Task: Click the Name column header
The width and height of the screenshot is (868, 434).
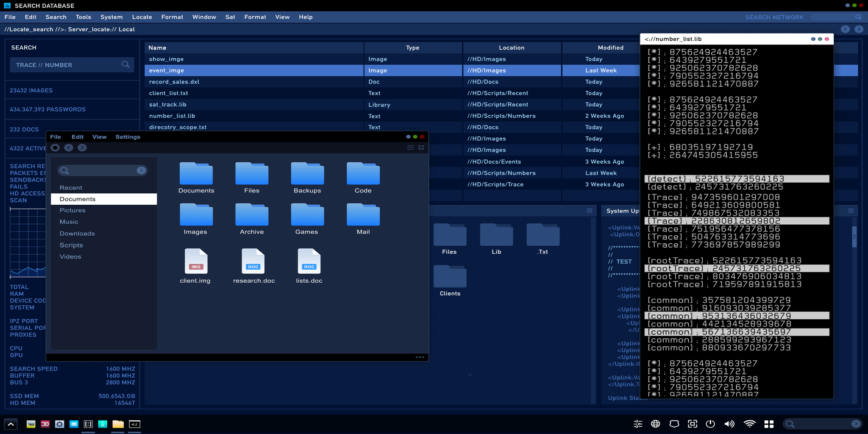Action: tap(254, 47)
